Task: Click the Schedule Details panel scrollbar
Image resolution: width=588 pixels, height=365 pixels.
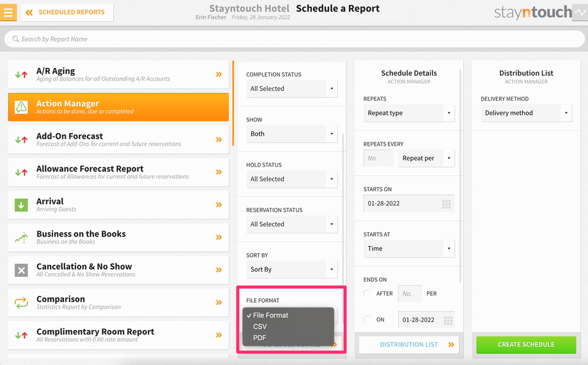Action: [x=460, y=175]
